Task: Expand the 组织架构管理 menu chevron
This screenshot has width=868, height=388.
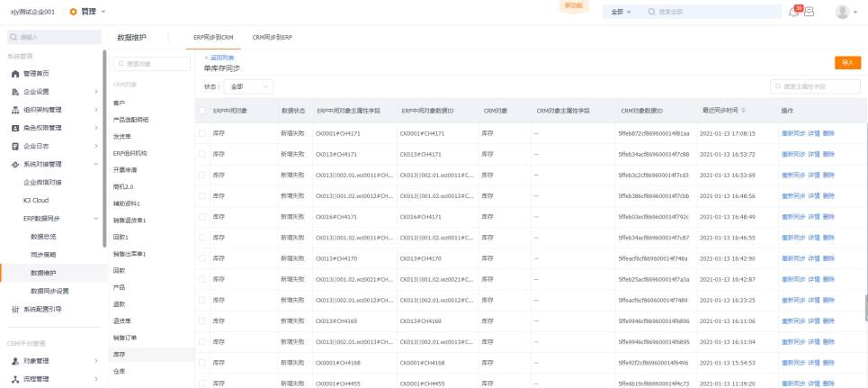Action: point(95,110)
